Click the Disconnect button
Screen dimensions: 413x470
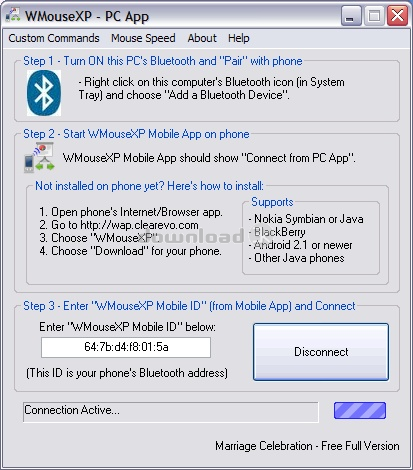pos(321,352)
